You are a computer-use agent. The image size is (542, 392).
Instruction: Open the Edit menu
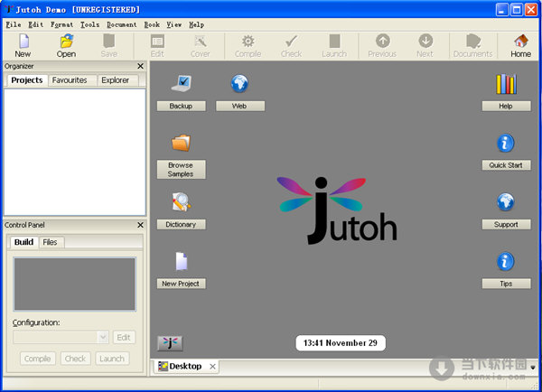35,24
